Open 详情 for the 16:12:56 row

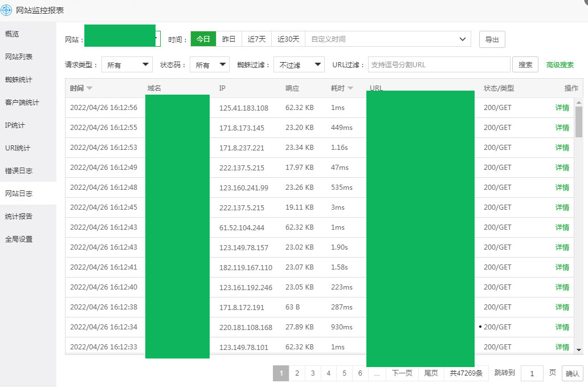pyautogui.click(x=562, y=108)
